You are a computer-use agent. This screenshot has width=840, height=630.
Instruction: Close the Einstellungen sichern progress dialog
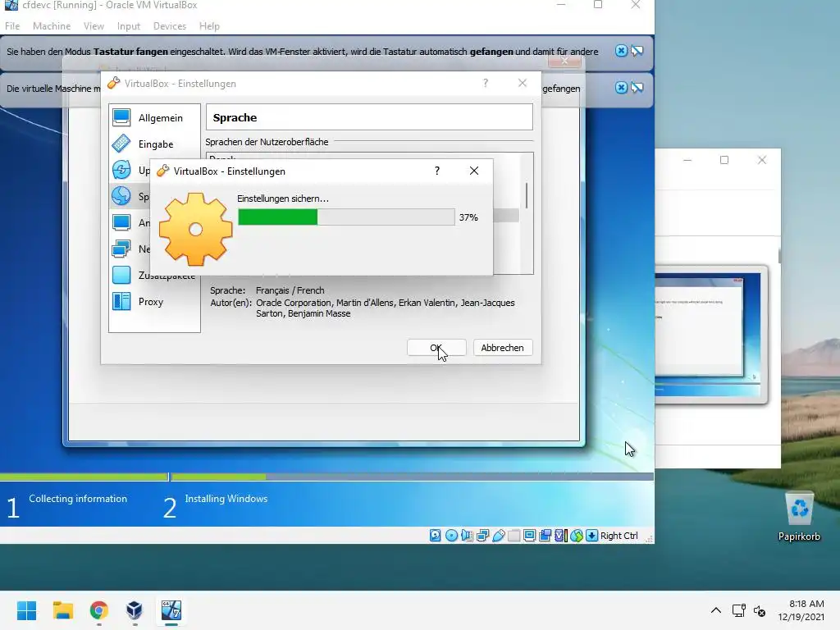[474, 171]
